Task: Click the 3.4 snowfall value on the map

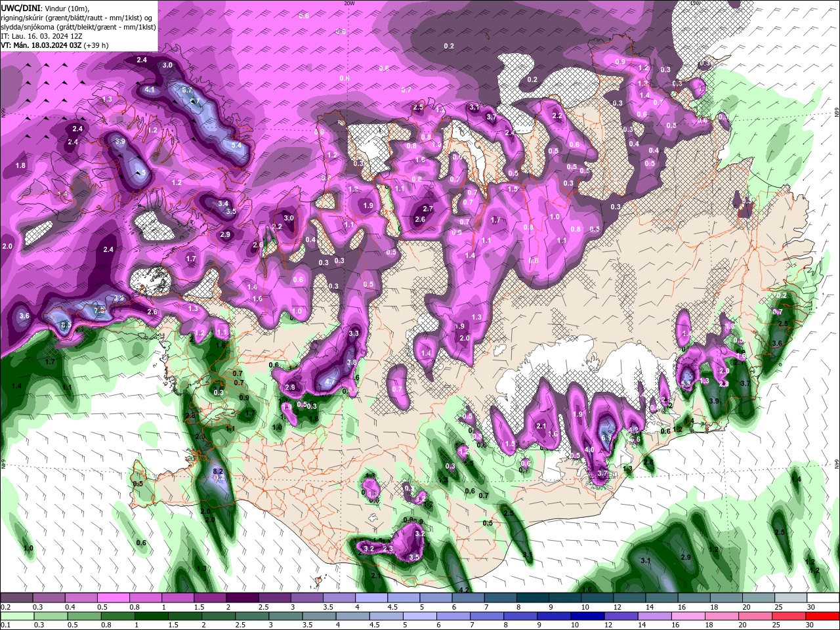Action: [x=223, y=203]
